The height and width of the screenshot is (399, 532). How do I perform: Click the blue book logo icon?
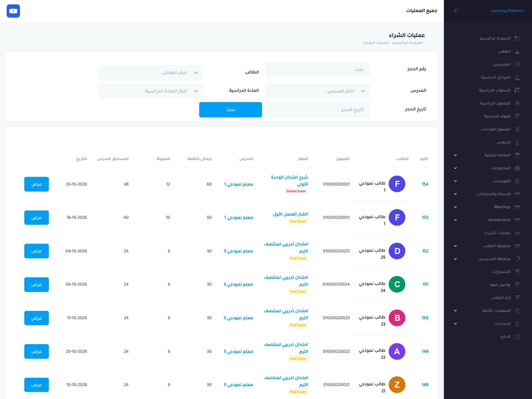tap(13, 11)
